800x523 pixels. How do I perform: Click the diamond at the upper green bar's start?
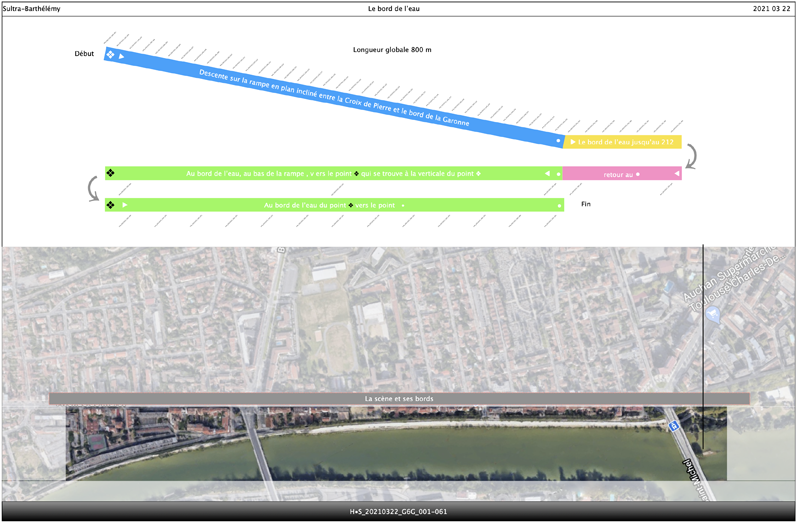click(x=111, y=174)
